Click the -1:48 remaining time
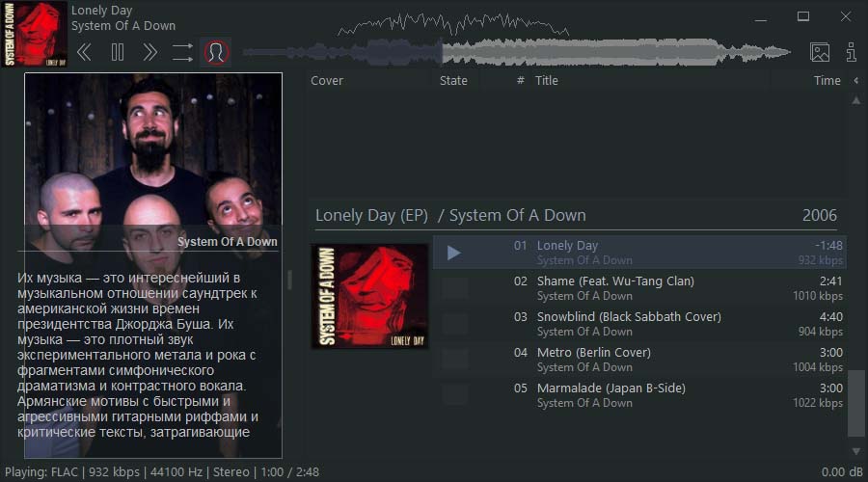Viewport: 868px width, 482px height. pos(828,246)
